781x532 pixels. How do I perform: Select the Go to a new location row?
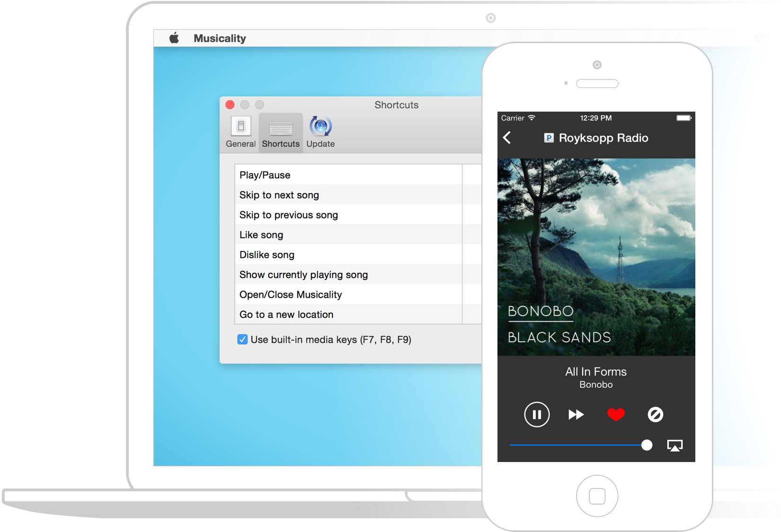click(358, 314)
